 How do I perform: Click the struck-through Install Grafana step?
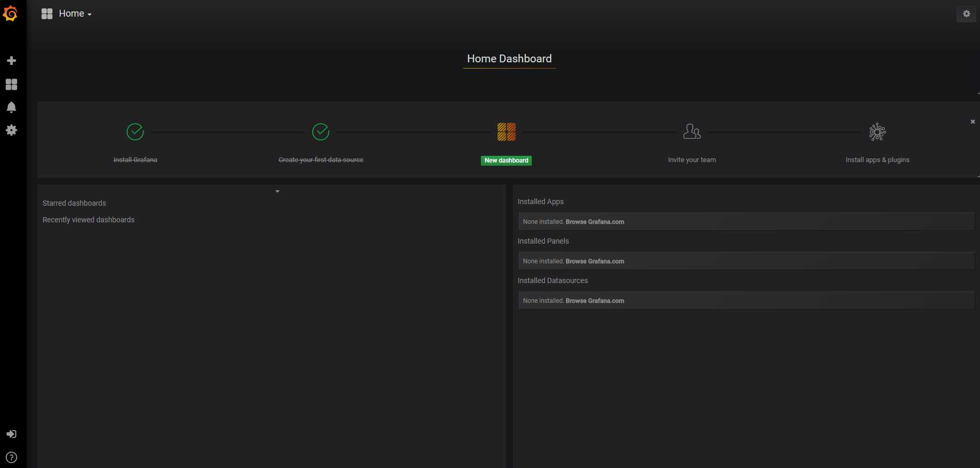(x=135, y=160)
